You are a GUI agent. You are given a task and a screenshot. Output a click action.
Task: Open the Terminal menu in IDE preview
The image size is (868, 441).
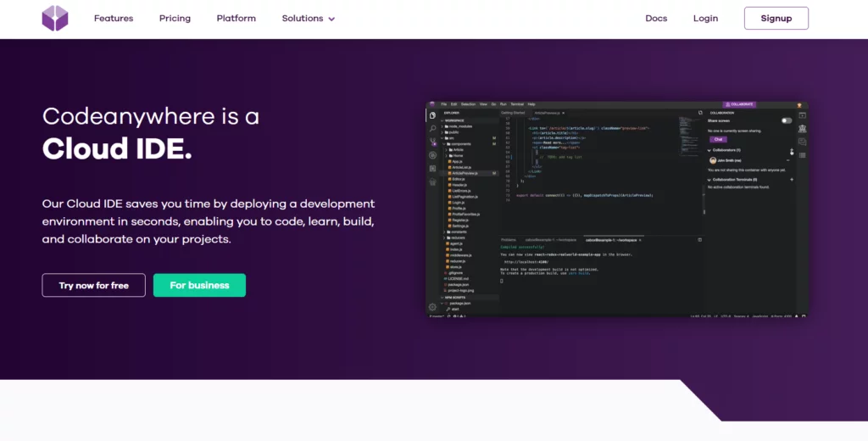[517, 104]
